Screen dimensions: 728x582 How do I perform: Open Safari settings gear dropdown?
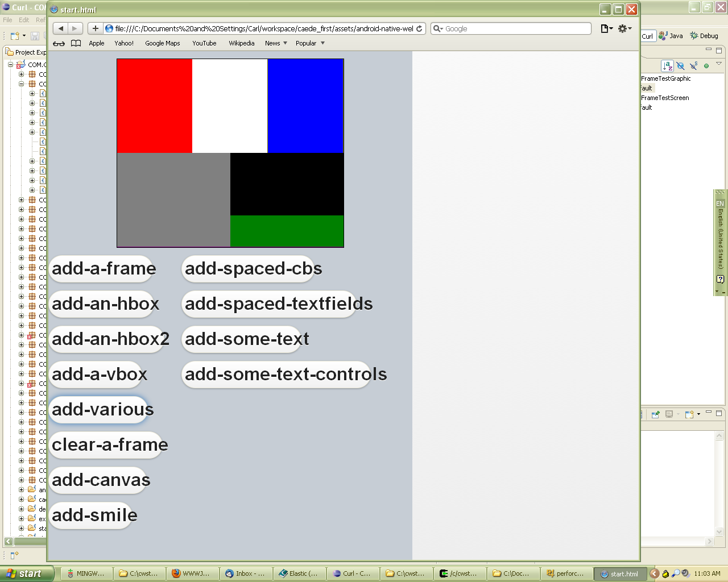[x=624, y=28]
